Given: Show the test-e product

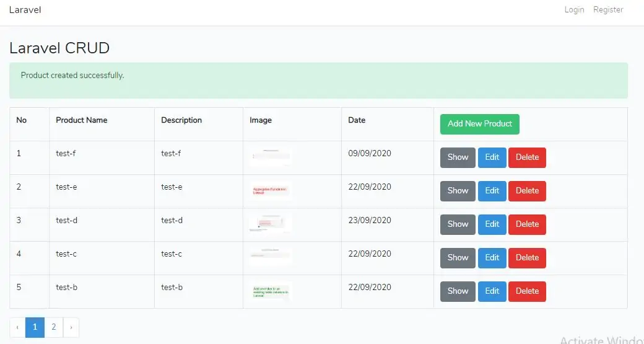Looking at the screenshot, I should 458,191.
